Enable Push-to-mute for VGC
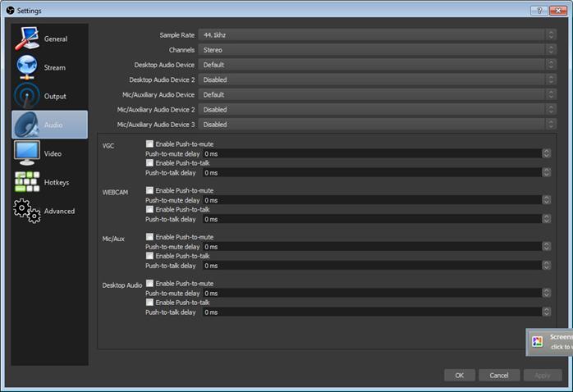 (x=149, y=144)
